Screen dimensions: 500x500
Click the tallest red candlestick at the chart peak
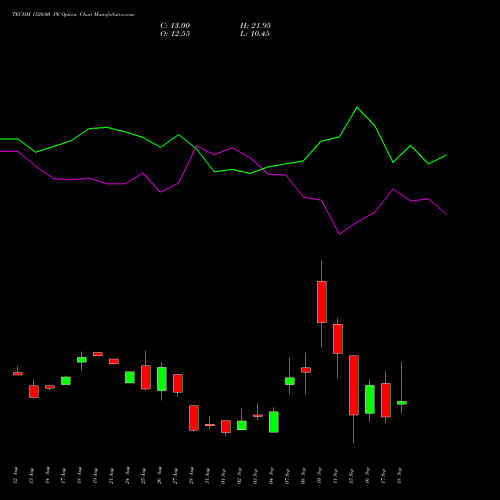pos(322,302)
